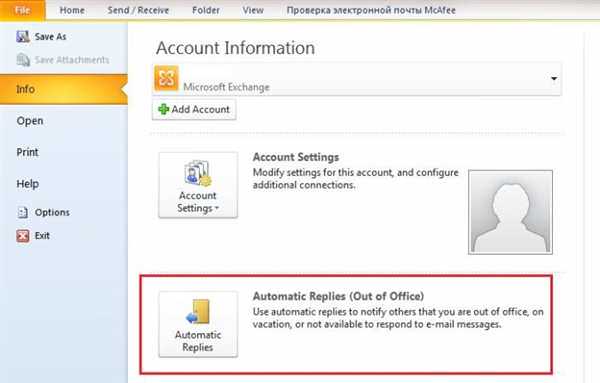Open the McAfee email check tab
Viewport: 600px width, 383px height.
pyautogui.click(x=371, y=10)
